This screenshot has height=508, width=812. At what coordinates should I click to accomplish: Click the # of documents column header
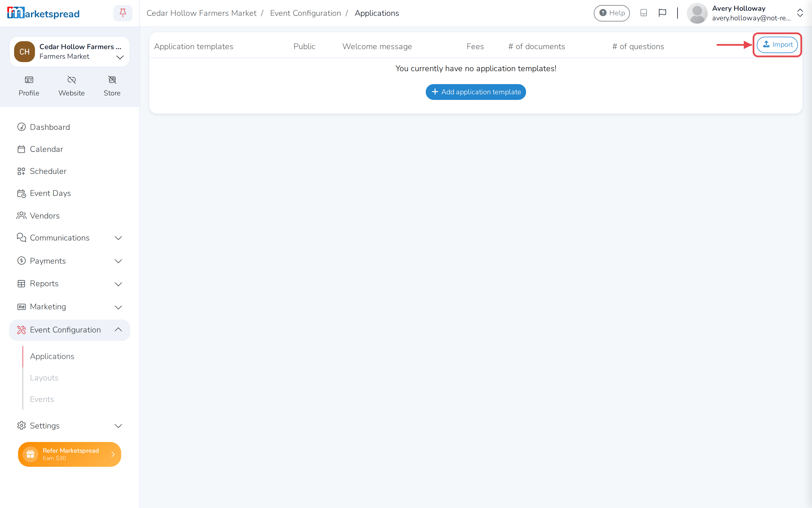[537, 46]
